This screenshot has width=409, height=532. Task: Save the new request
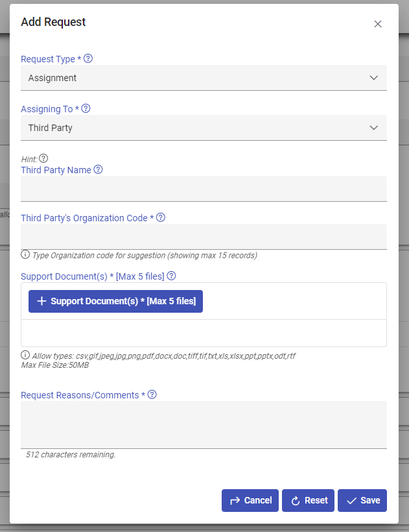362,500
